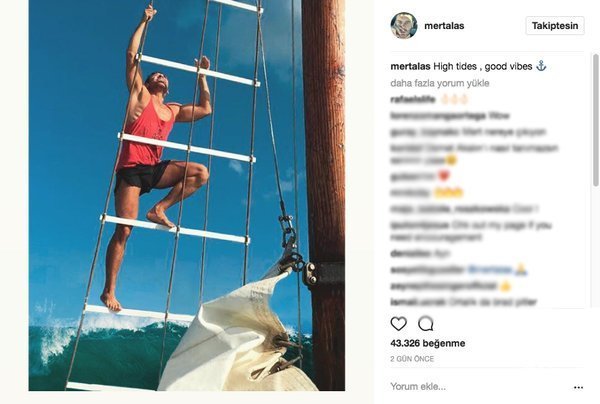Visit the rafaelslife commenter profile
This screenshot has height=404, width=600.
[x=412, y=98]
